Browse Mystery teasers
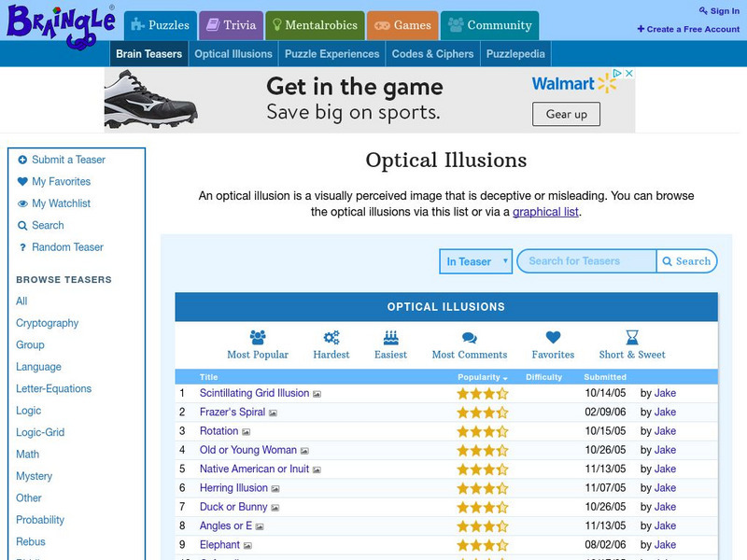 point(34,476)
